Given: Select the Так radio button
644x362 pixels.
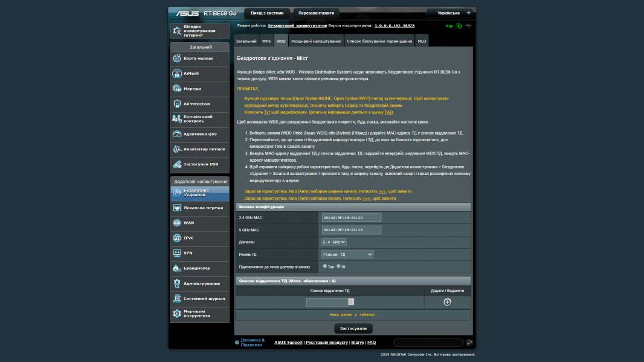Looking at the screenshot, I should [x=325, y=267].
